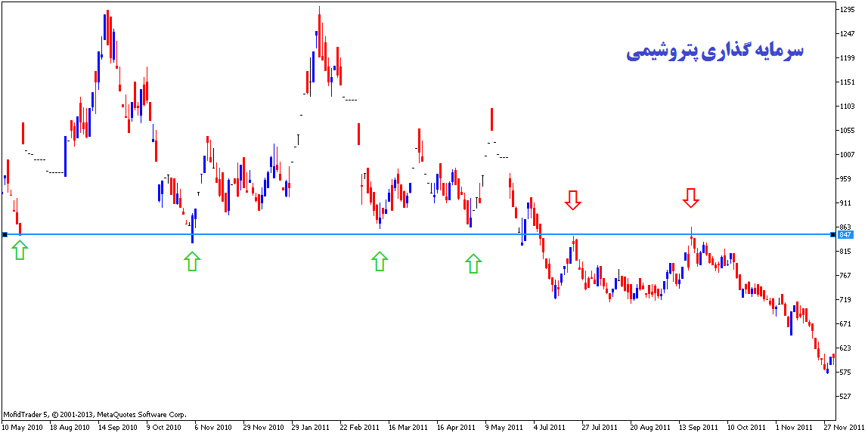
Task: Click the highlighted 847 price label
Action: [845, 235]
